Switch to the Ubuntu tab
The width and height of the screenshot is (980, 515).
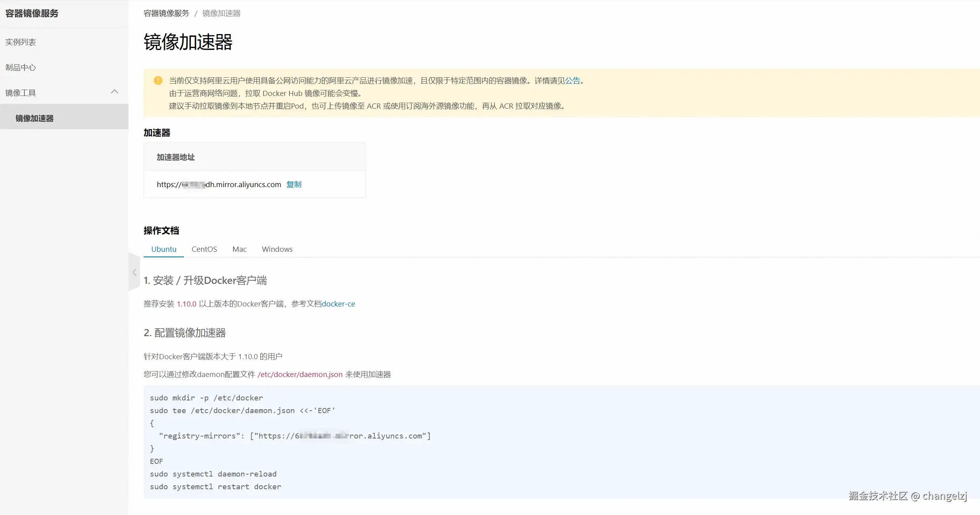click(x=163, y=249)
